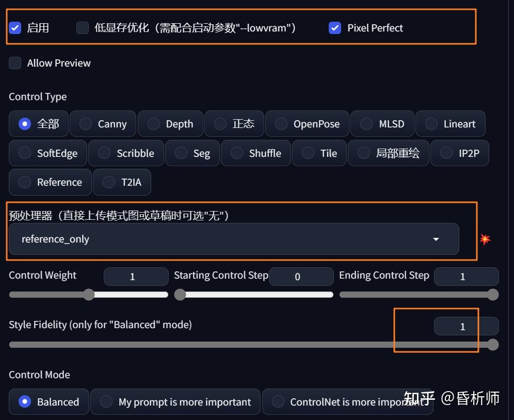This screenshot has height=420, width=514.
Task: Enable the 低显存优化 low VRAM checkbox
Action: click(83, 28)
